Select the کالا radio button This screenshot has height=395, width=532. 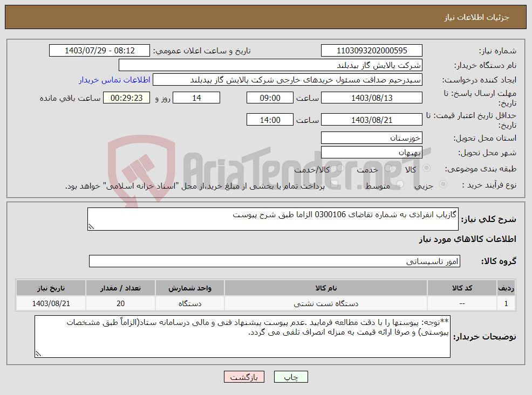pyautogui.click(x=427, y=168)
